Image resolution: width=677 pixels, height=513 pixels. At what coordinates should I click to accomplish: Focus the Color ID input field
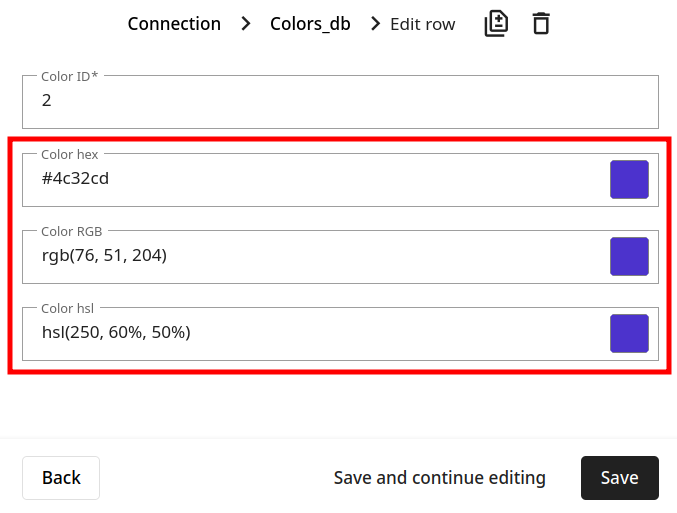[x=340, y=102]
